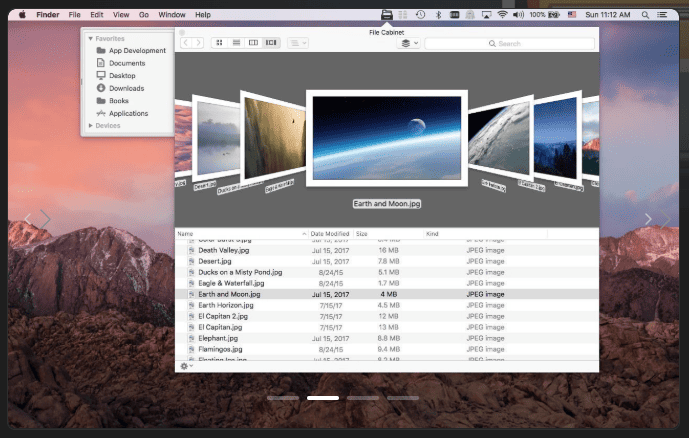Select Ducks on a Misty Pond.jpg row
The height and width of the screenshot is (438, 689).
387,272
